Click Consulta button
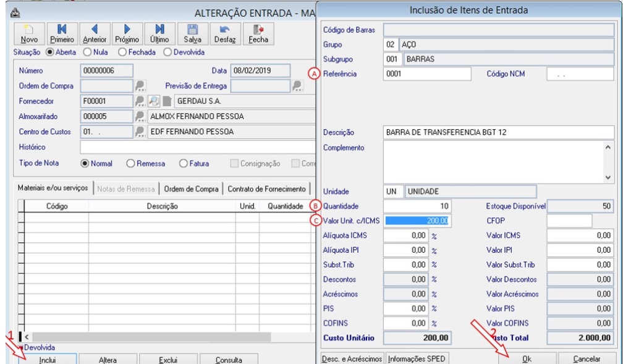 [229, 359]
